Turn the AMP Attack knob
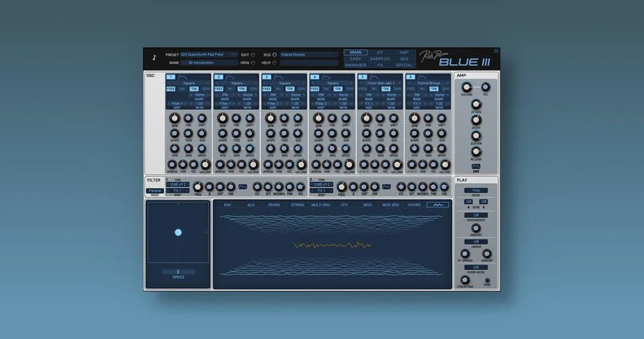644x339 pixels. (476, 104)
